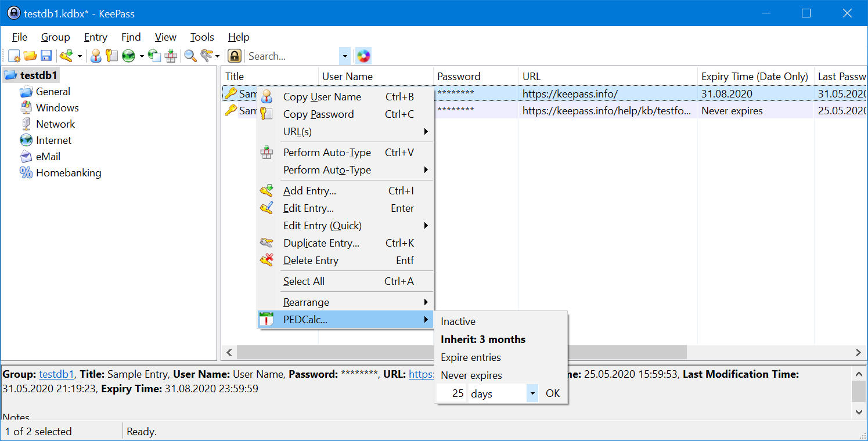The height and width of the screenshot is (441, 868).
Task: Select Inactive in the PEDCalc submenu
Action: [500, 321]
